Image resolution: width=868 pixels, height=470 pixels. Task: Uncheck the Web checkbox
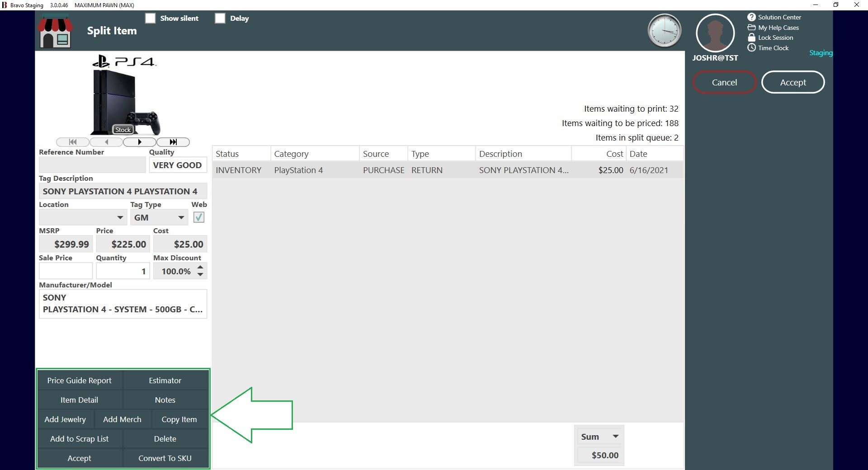click(x=198, y=217)
